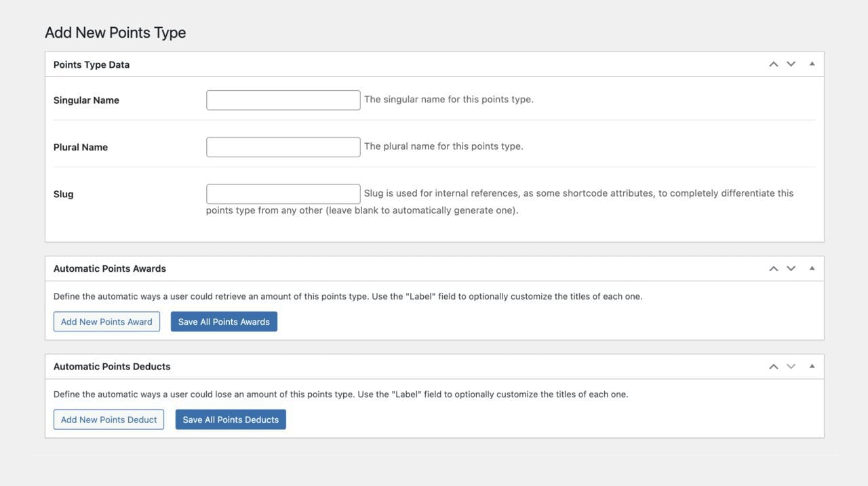Viewport: 868px width, 486px height.
Task: Collapse the Automatic Points Awards panel
Action: (810, 267)
